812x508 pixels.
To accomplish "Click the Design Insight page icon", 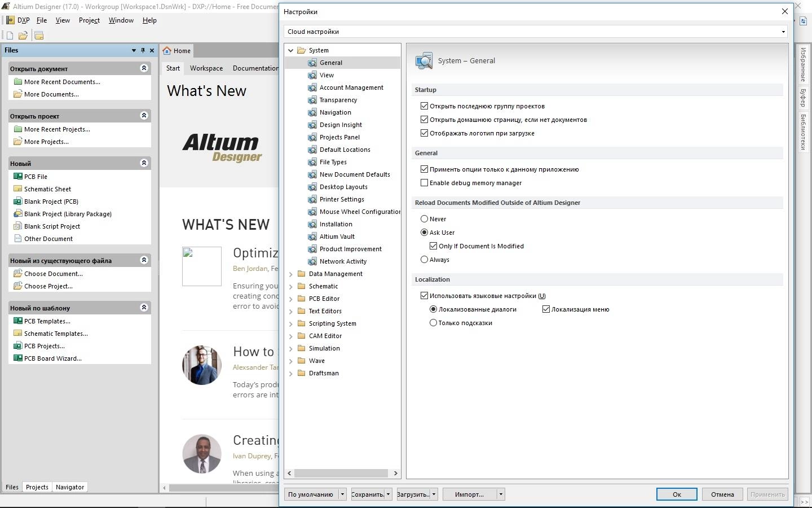I will tap(312, 125).
